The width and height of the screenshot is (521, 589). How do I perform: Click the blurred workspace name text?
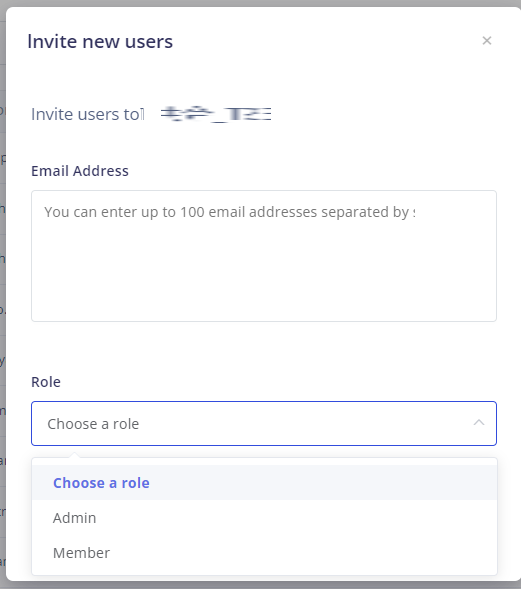click(216, 114)
